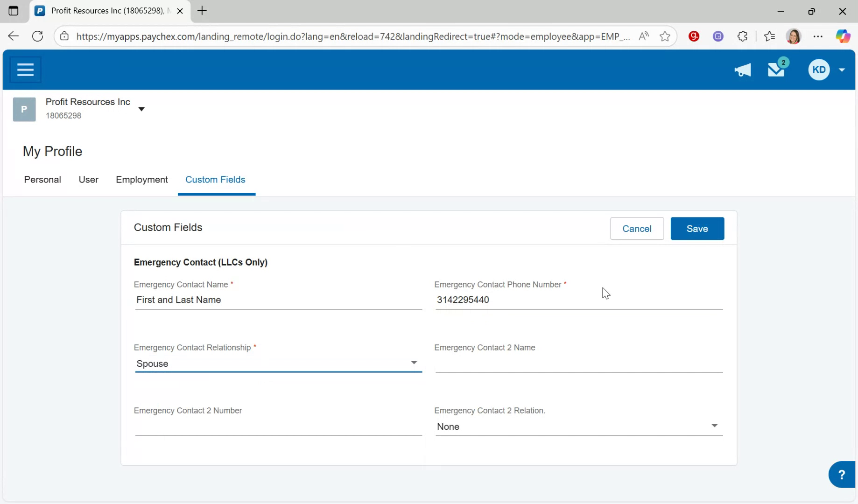Open the Help question mark icon
The width and height of the screenshot is (858, 504).
pyautogui.click(x=842, y=474)
